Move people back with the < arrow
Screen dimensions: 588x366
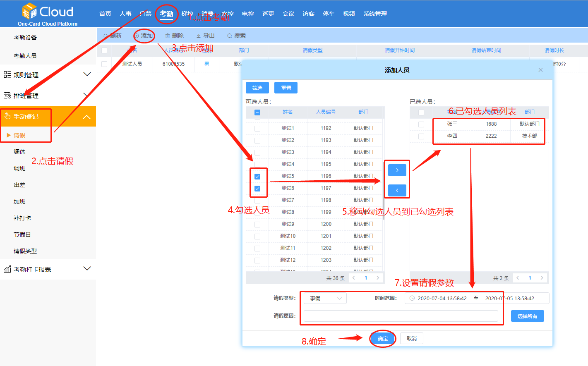(x=397, y=189)
